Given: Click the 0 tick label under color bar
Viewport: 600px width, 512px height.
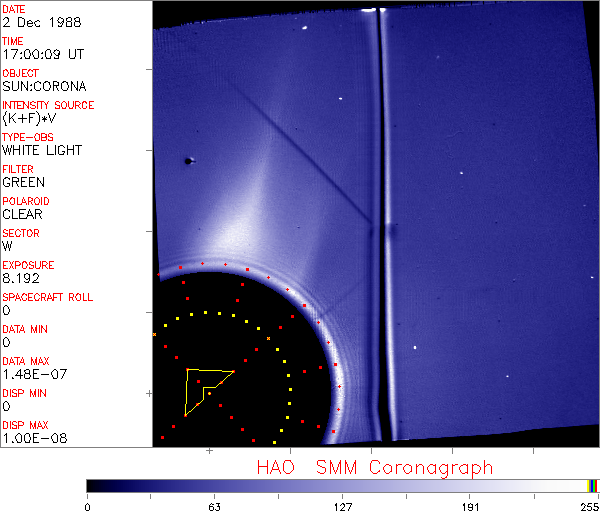Looking at the screenshot, I should [x=88, y=507].
